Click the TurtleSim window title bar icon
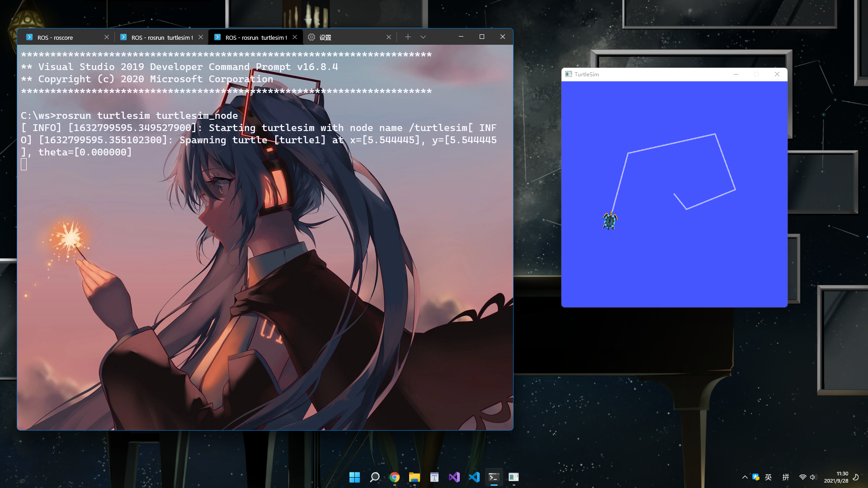Screen dimensions: 868x488 click(x=568, y=74)
